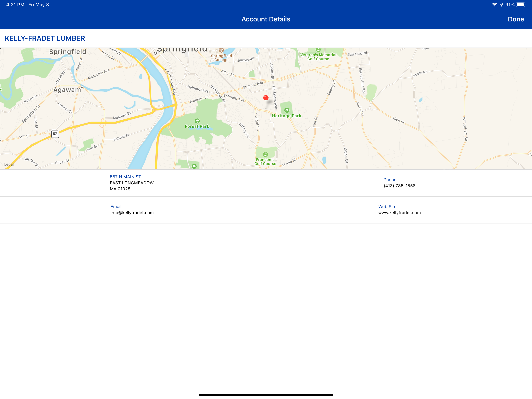
Task: Tap Veteran's Memorial Golf Course icon
Action: [318, 49]
